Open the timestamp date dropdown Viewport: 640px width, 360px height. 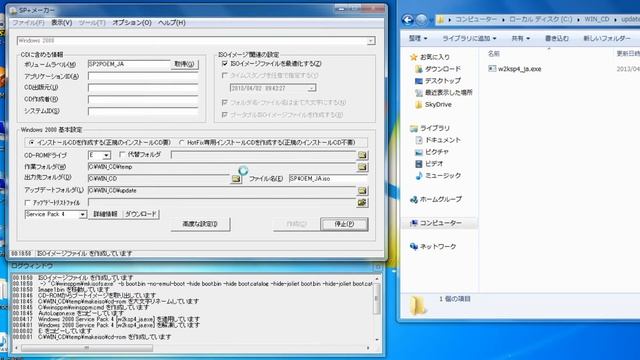pyautogui.click(x=311, y=88)
